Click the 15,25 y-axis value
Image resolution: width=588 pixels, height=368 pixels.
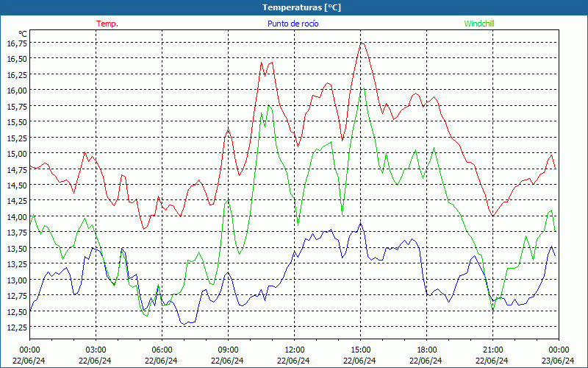[17, 138]
